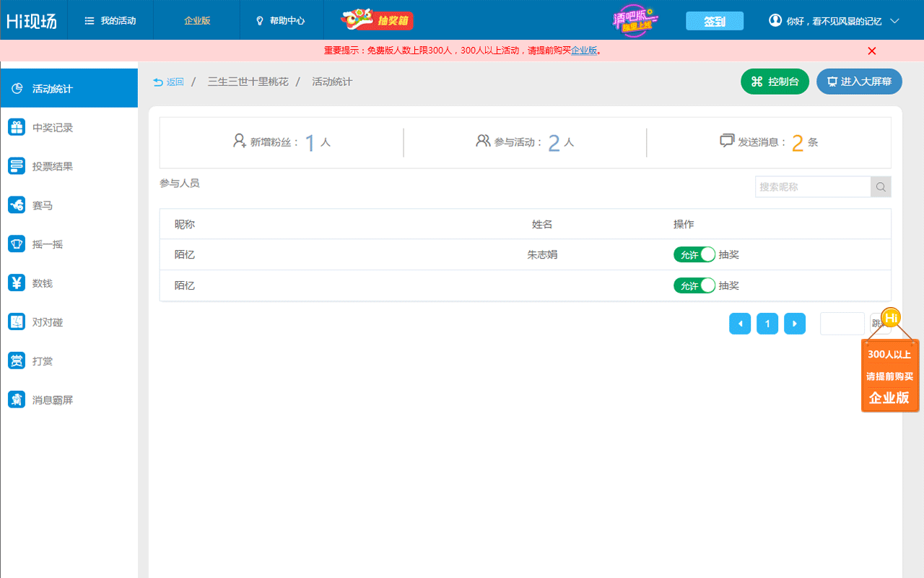
Task: Open the 打赏 sidebar entry
Action: tap(69, 361)
